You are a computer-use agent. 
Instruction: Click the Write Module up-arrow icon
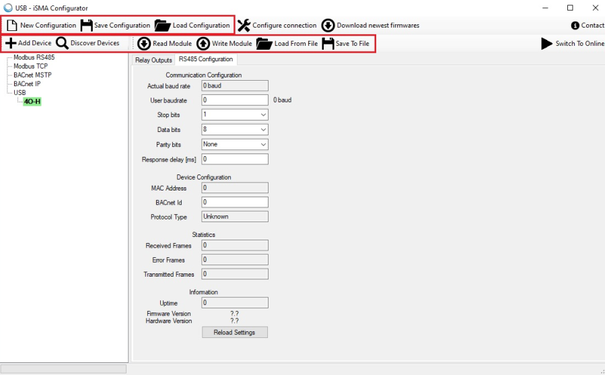203,44
